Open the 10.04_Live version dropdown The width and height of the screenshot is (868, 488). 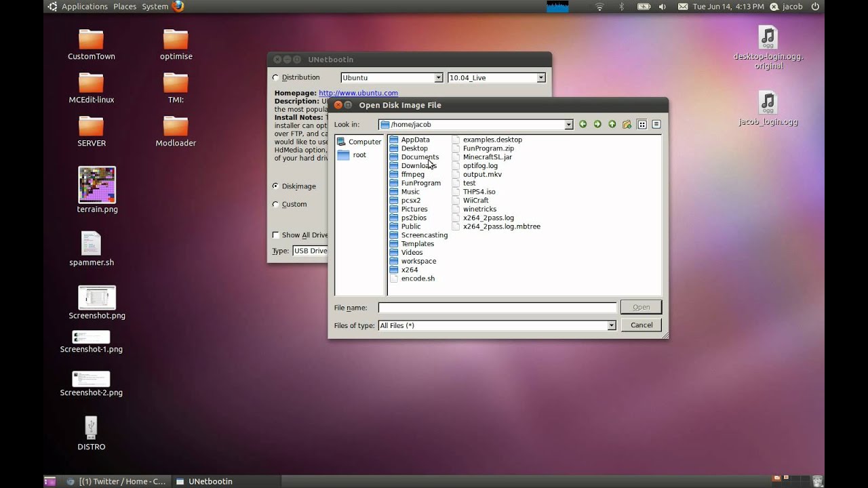pyautogui.click(x=496, y=77)
